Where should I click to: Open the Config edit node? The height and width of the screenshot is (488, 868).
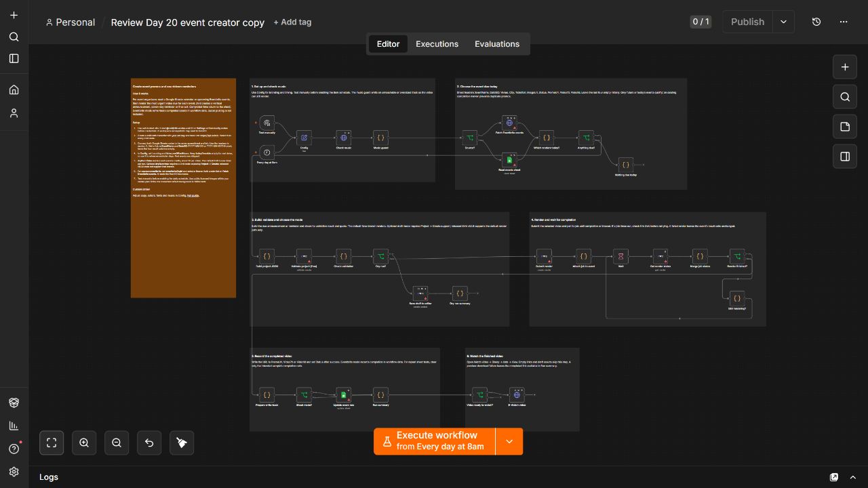point(304,138)
